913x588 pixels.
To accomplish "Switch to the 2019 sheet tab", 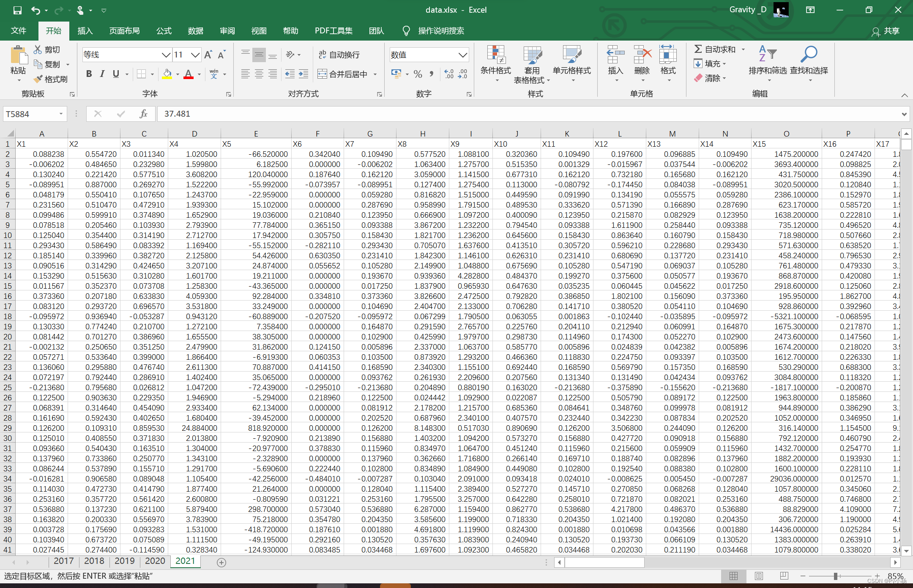I will (x=124, y=561).
